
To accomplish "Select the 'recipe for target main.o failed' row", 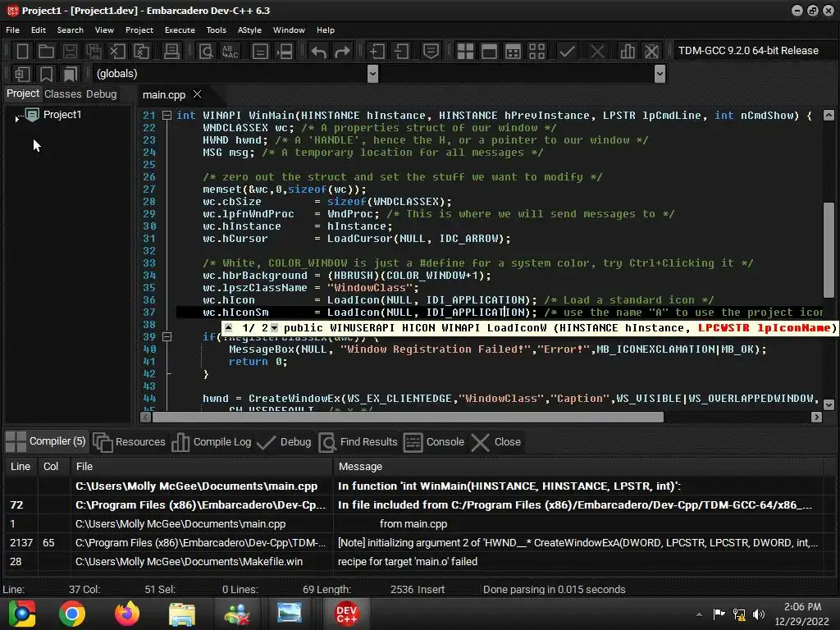I will point(413,561).
